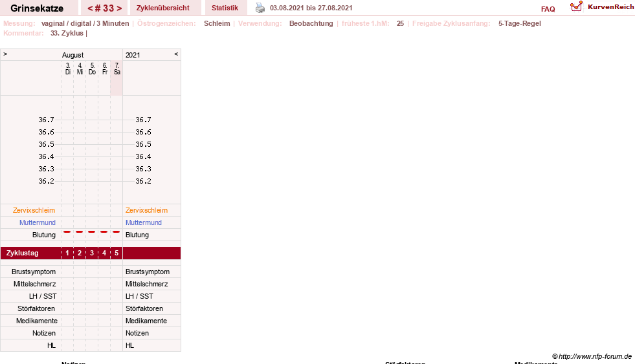Viewport: 635px width, 364px height.
Task: Click the 33. Zyklus comment text
Action: tap(67, 33)
